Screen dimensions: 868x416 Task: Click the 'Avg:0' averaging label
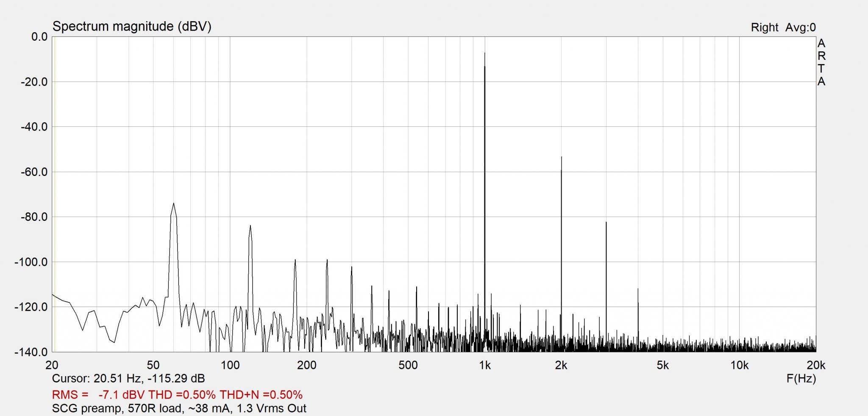pos(801,28)
